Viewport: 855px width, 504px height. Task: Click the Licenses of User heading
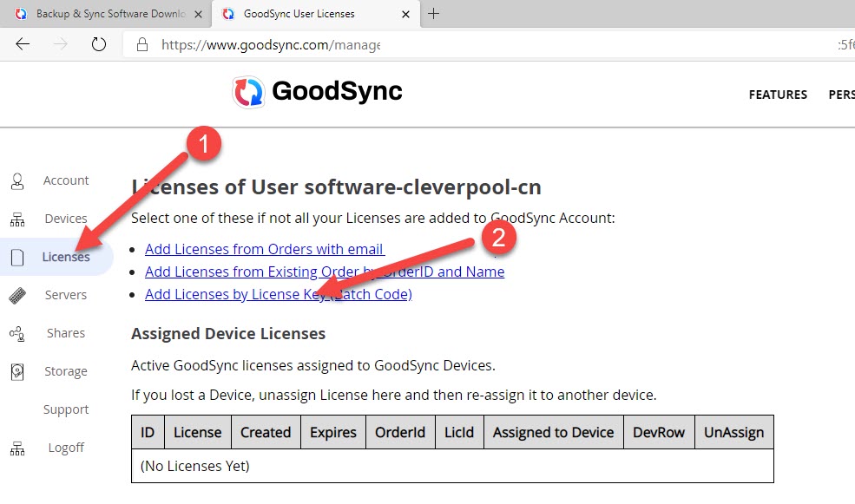336,187
